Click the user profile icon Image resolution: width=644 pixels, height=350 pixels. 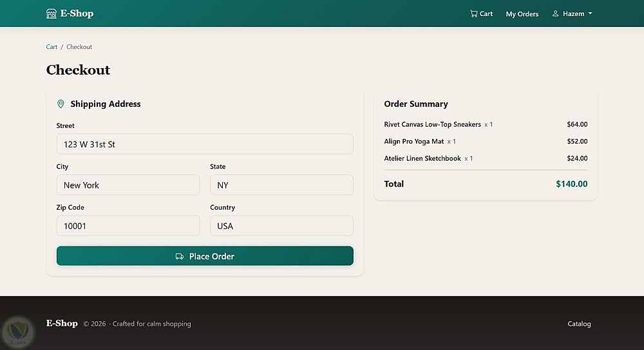(556, 14)
